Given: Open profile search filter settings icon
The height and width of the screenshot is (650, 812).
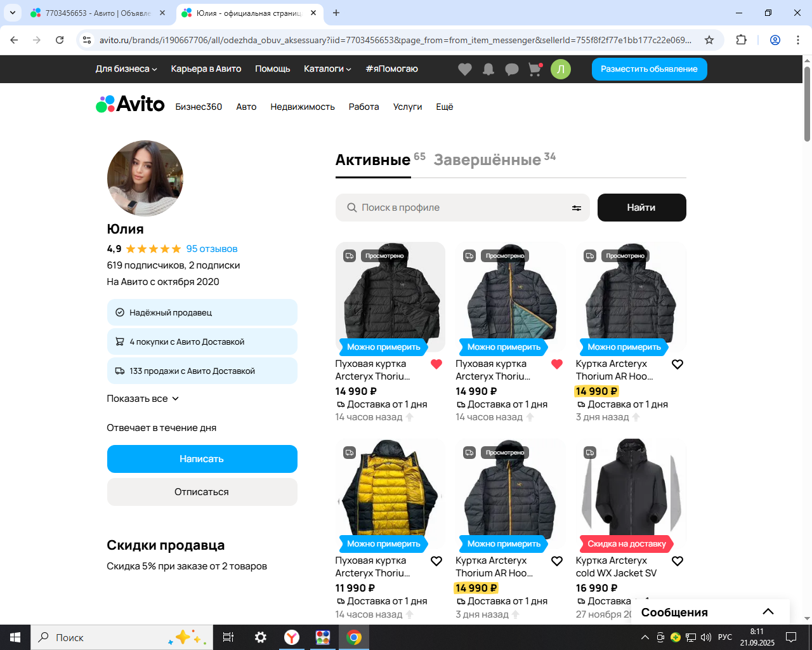Looking at the screenshot, I should 577,208.
